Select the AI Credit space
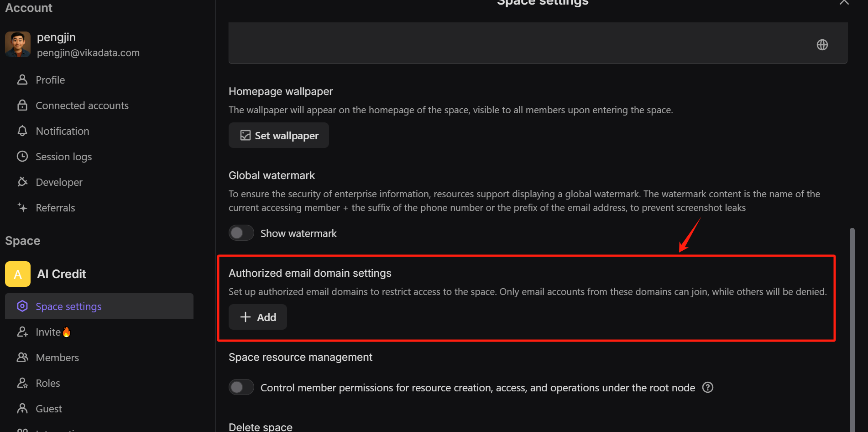Screen dimensions: 868x432 coord(61,274)
